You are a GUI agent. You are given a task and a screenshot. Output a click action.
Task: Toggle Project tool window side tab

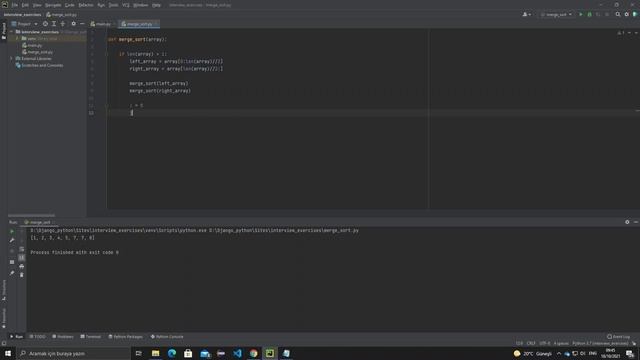tap(4, 31)
